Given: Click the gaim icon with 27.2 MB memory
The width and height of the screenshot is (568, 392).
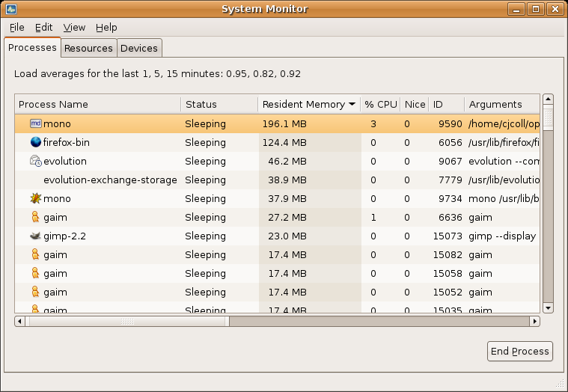Looking at the screenshot, I should [x=35, y=217].
